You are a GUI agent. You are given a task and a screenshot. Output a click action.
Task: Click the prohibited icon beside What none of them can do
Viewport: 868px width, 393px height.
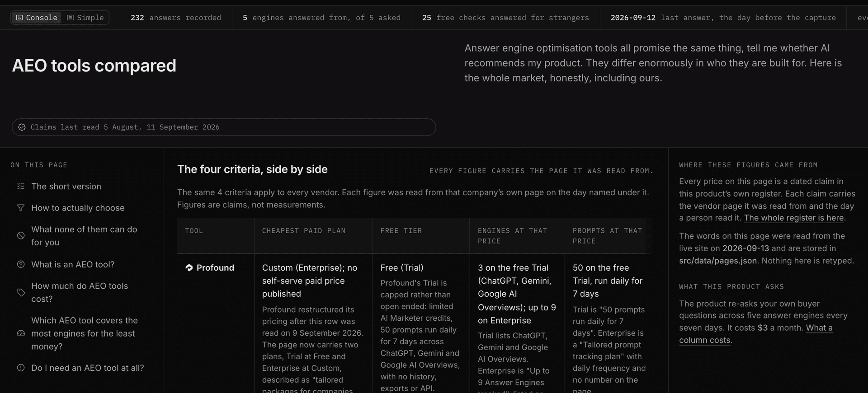[x=21, y=235]
